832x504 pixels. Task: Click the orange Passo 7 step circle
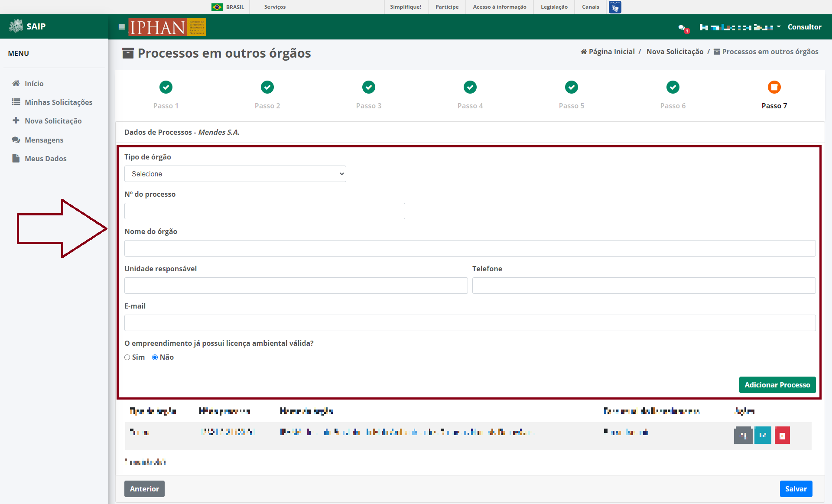pos(774,87)
